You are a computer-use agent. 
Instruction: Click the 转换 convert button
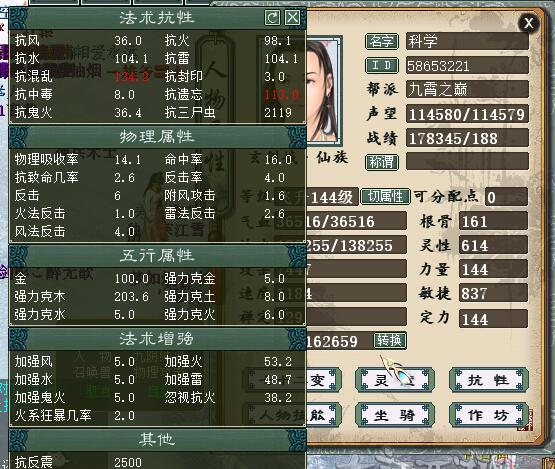390,340
